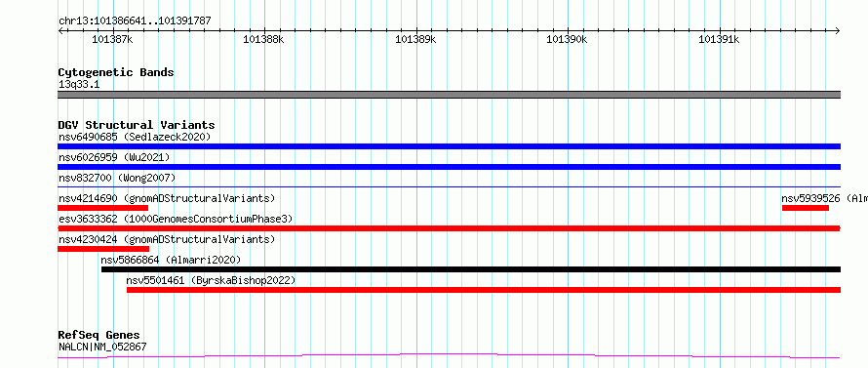Image resolution: width=868 pixels, height=368 pixels.
Task: Open nsv4230424 (gnomADStructuralVariants) label
Action: [x=167, y=239]
